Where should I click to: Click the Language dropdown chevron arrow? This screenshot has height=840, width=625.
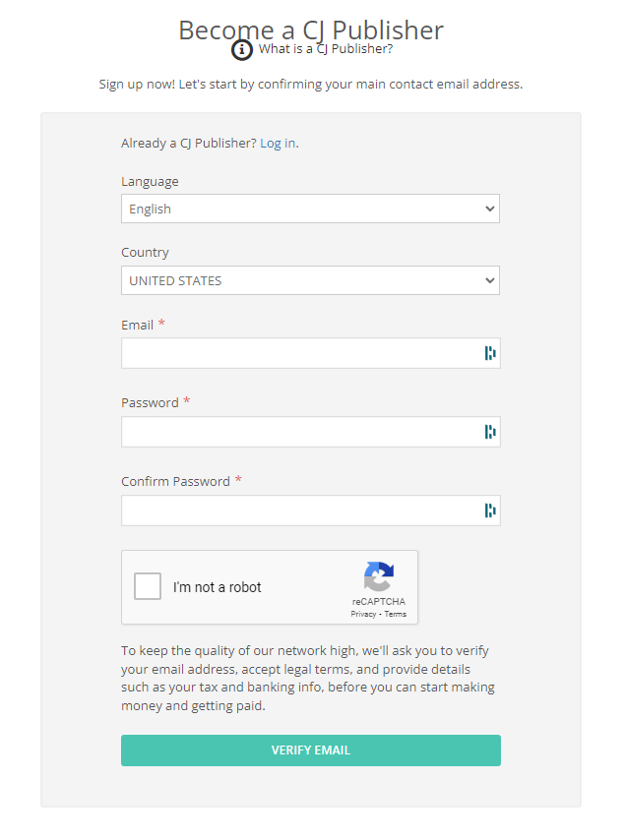point(489,209)
